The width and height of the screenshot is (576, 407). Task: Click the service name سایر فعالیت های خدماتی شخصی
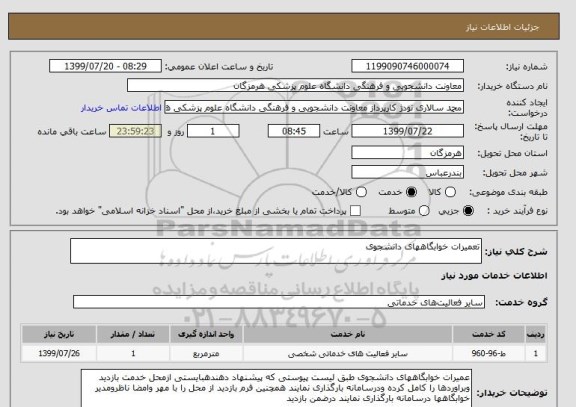[x=348, y=353]
